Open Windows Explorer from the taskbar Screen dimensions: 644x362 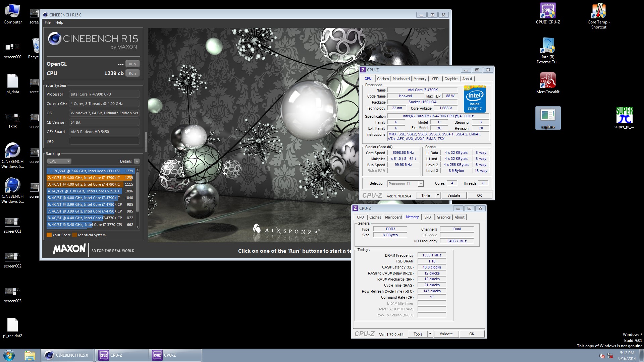click(30, 355)
